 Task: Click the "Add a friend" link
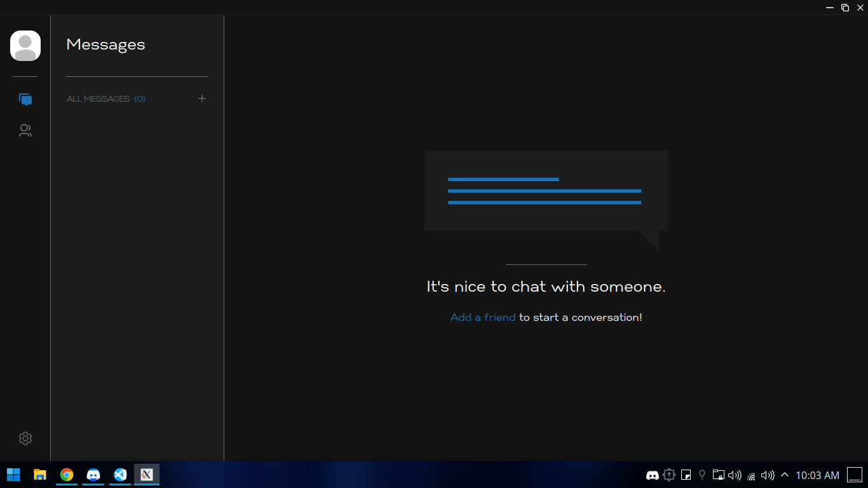coord(483,317)
